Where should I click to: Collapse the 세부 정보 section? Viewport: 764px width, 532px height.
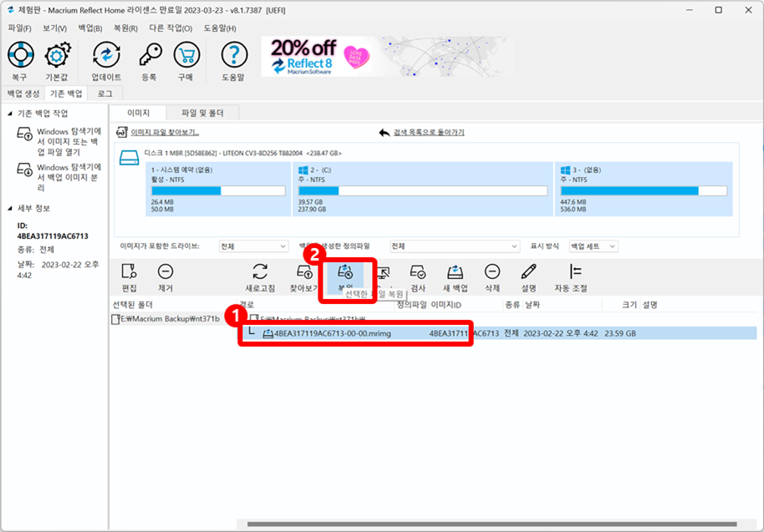[10, 208]
